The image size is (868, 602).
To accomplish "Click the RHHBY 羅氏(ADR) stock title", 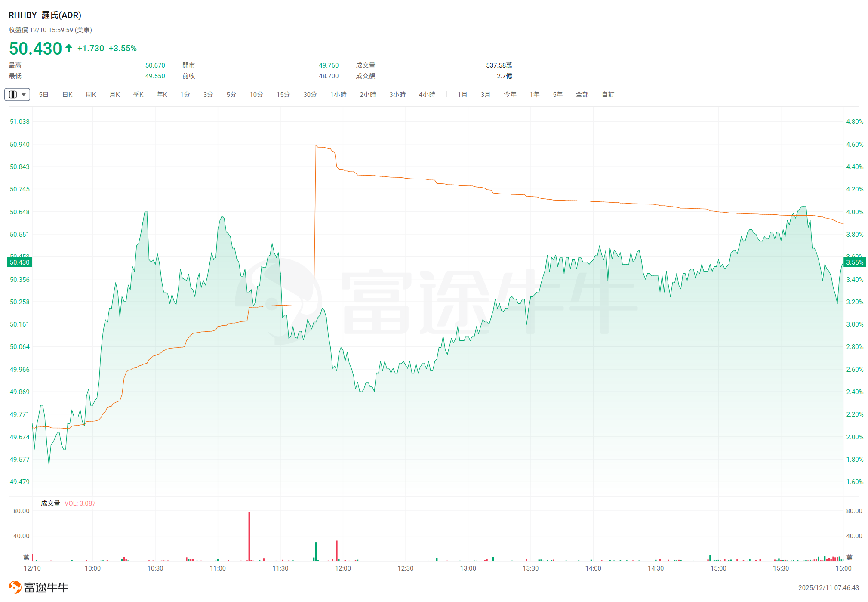I will (x=45, y=15).
